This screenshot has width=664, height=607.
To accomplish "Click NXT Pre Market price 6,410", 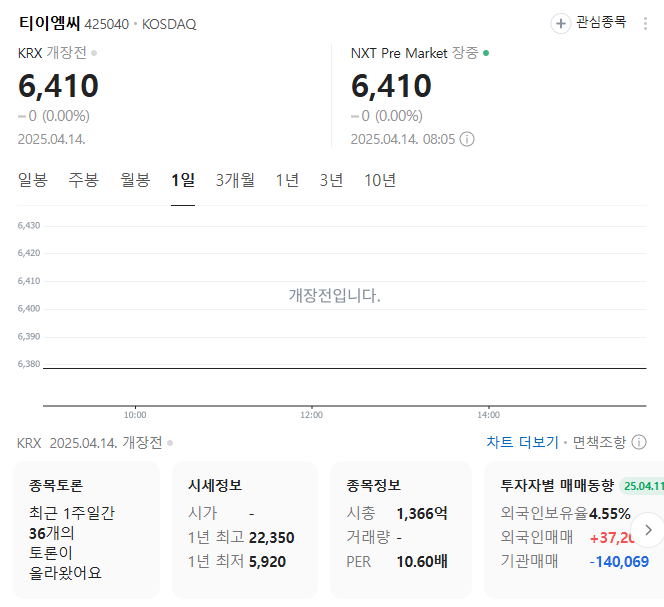I will pyautogui.click(x=391, y=86).
